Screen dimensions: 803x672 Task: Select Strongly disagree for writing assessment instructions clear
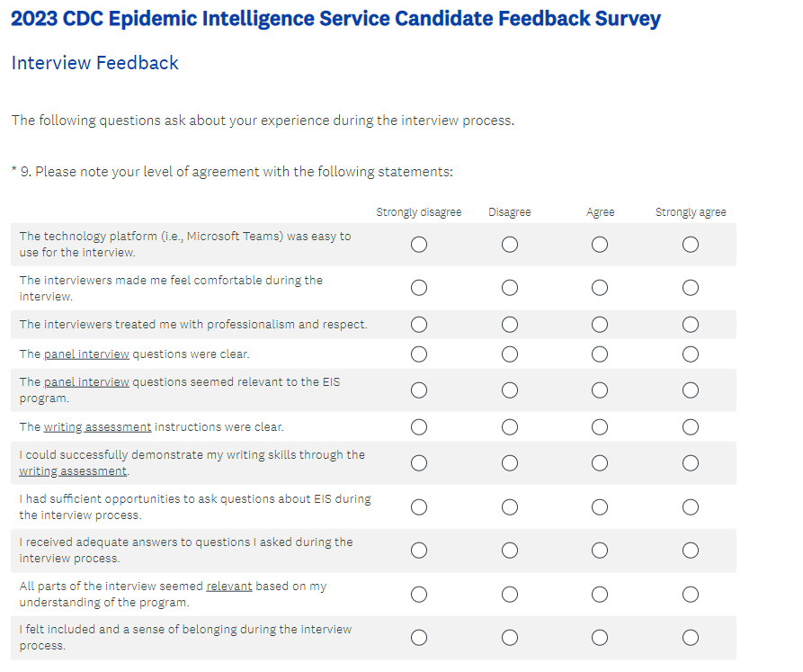[418, 426]
